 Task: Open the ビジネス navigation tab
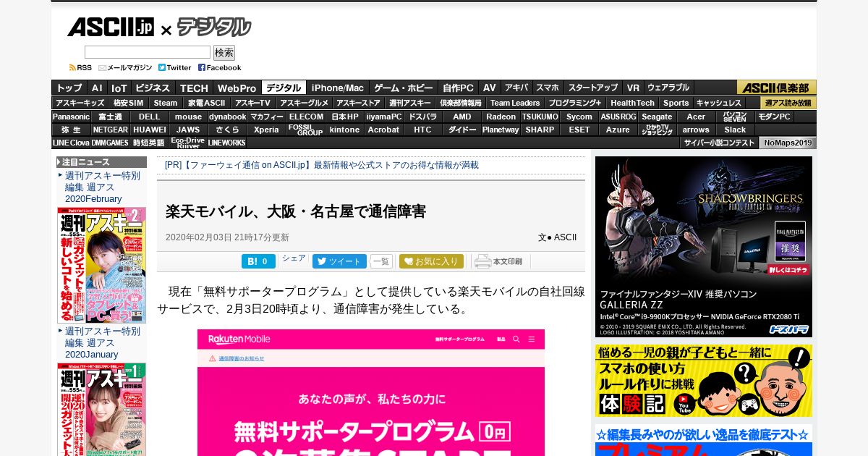point(153,88)
